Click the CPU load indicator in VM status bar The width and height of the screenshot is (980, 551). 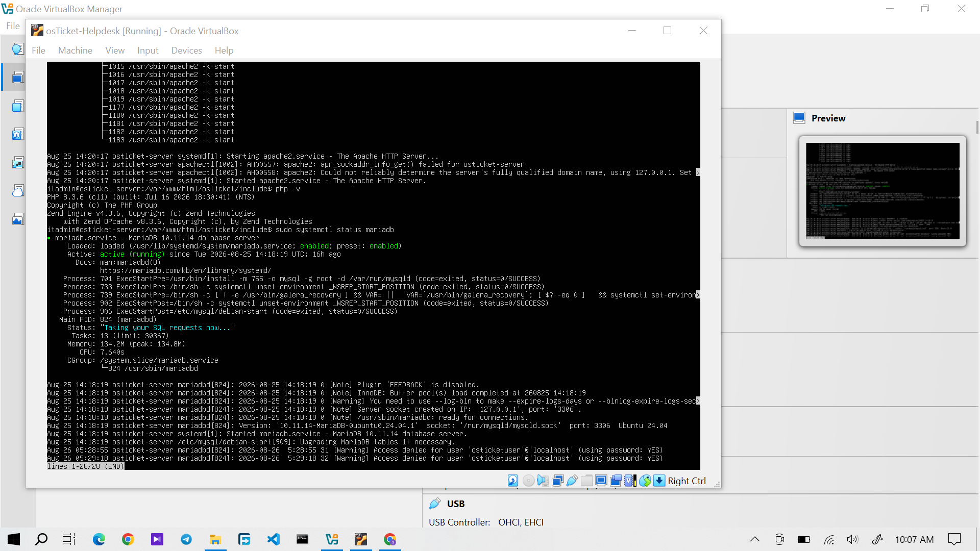pyautogui.click(x=630, y=481)
